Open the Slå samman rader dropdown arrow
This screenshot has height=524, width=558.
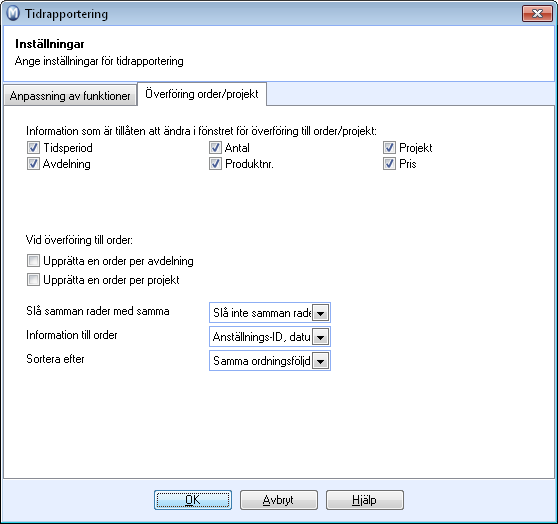(x=320, y=313)
